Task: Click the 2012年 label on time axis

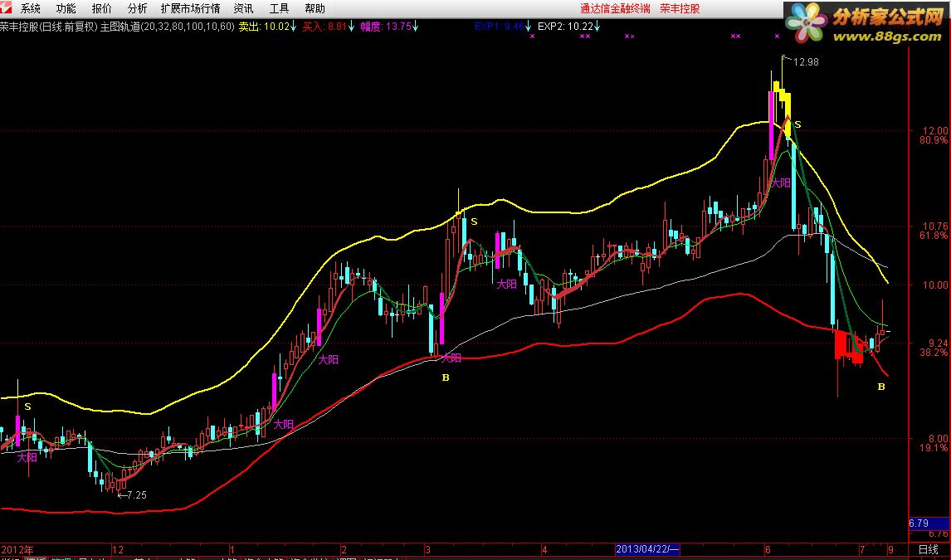Action: [x=17, y=550]
